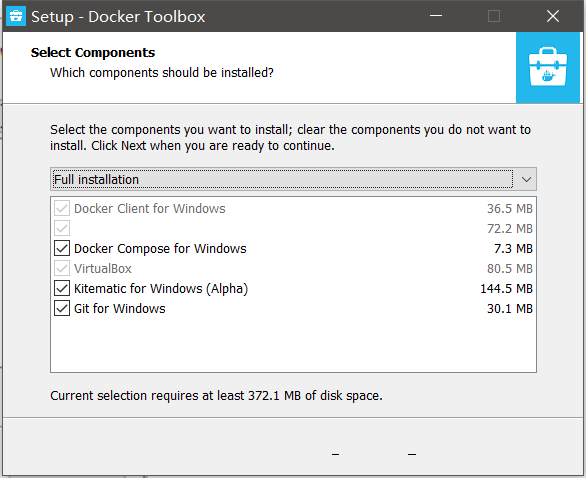Open the Full installation combo box
Viewport: 586px width, 478px height.
293,179
